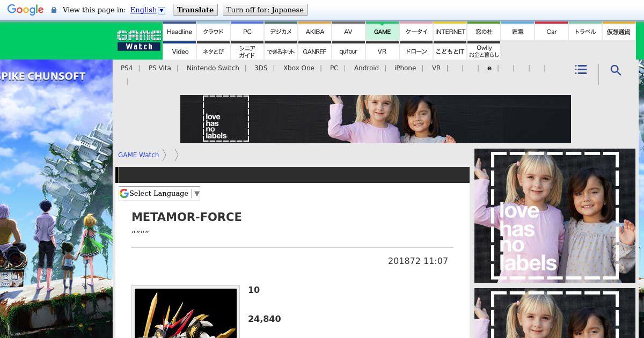The height and width of the screenshot is (338, 644).
Task: Open the Owlly お金と暮らし tab
Action: click(484, 51)
